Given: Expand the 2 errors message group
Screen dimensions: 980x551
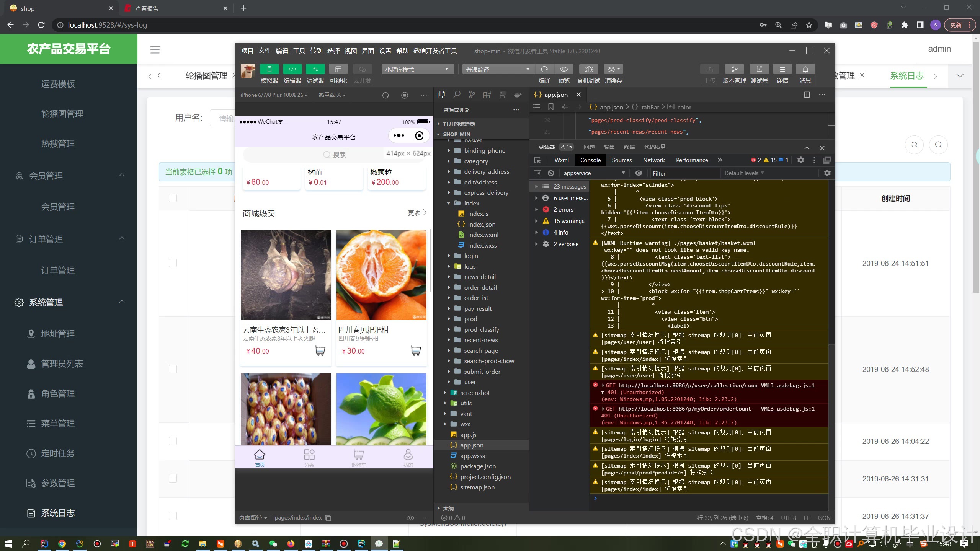Looking at the screenshot, I should tap(536, 210).
